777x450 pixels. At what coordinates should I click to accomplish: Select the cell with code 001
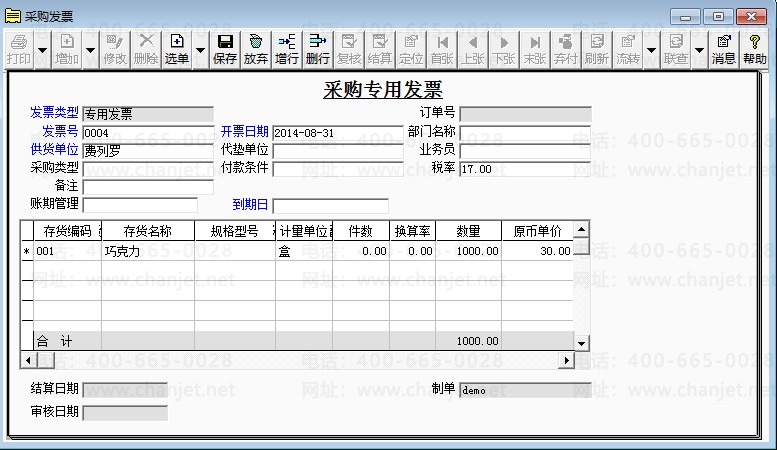coord(67,251)
